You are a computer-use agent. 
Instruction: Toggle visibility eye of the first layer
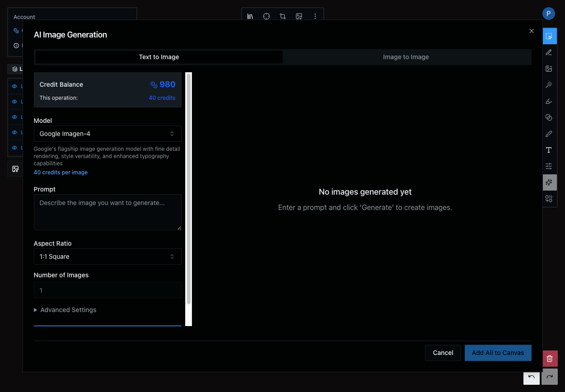(14, 86)
